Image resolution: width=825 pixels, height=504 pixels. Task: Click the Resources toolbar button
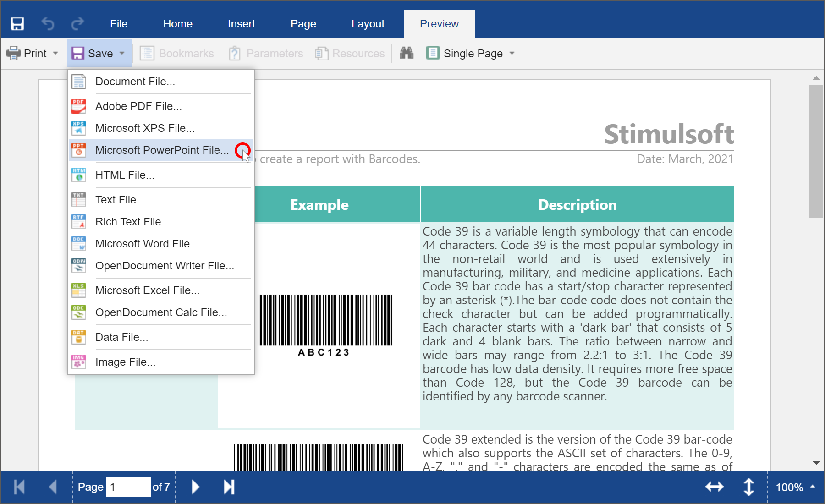pos(350,54)
